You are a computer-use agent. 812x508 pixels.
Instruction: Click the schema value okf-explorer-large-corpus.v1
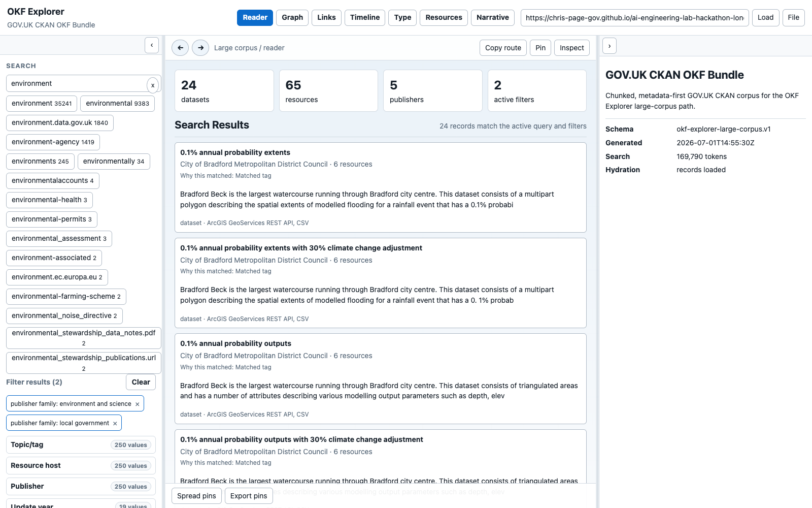[723, 129]
